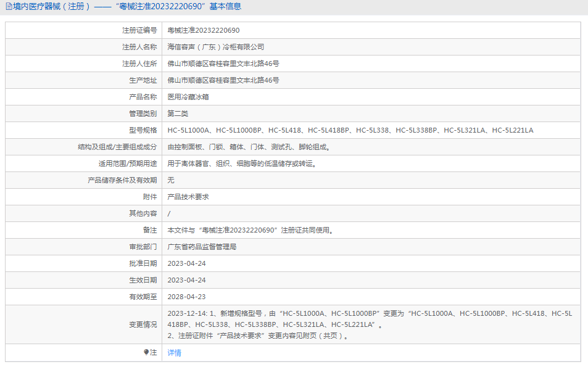Click the 型号规格 label

point(143,130)
